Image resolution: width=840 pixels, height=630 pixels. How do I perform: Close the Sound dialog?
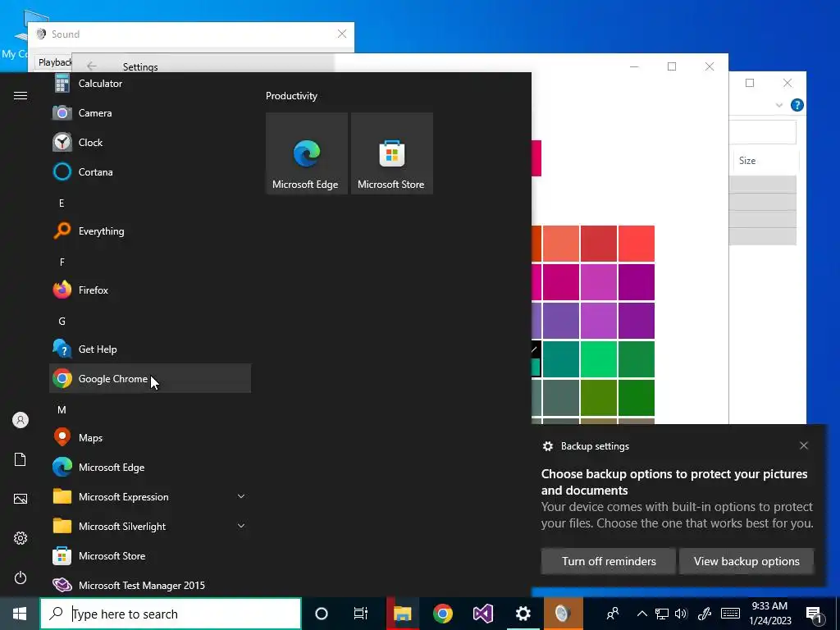(x=342, y=34)
